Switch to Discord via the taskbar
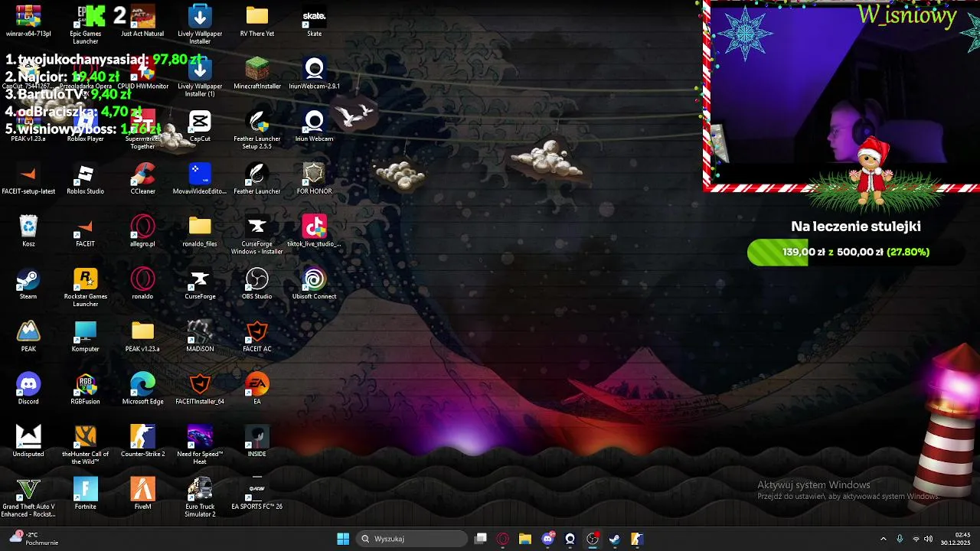This screenshot has width=980, height=551. pos(547,539)
